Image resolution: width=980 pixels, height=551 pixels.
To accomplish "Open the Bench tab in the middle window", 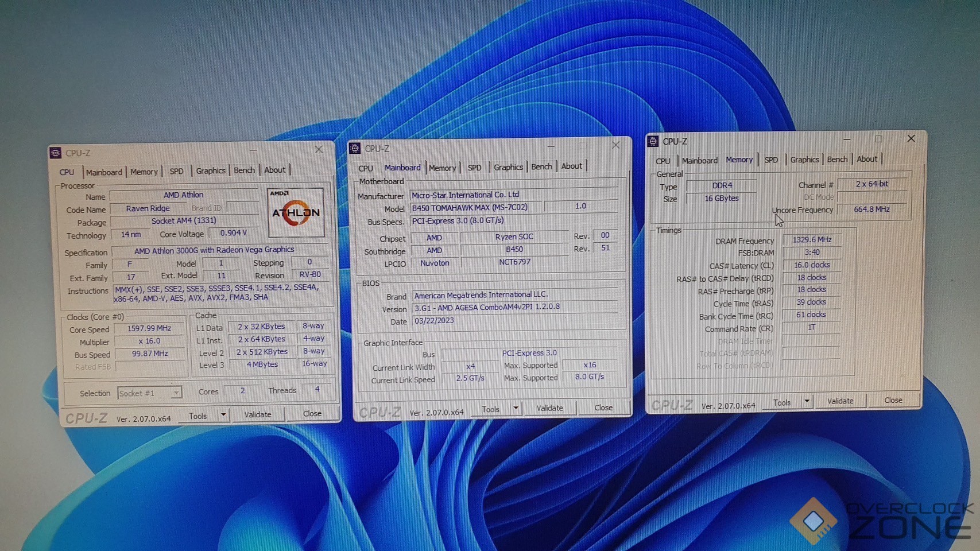I will [541, 166].
